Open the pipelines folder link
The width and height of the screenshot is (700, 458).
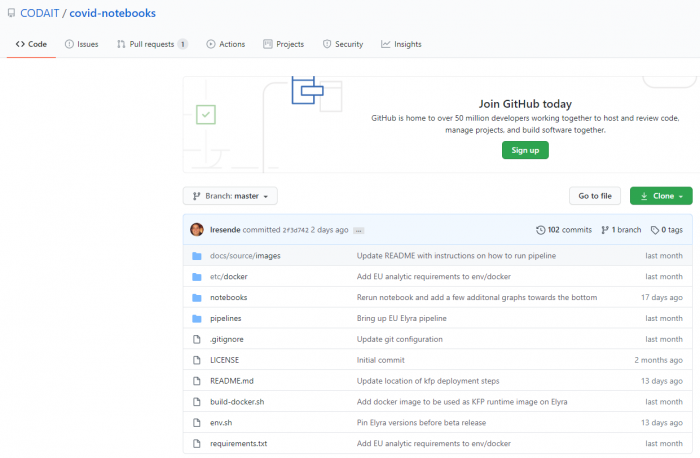coord(225,318)
